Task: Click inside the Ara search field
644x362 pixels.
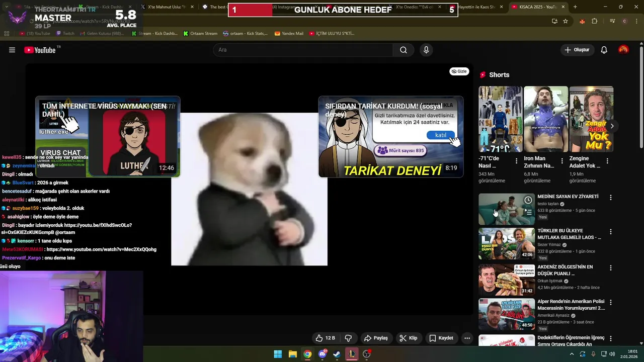Action: (x=303, y=50)
